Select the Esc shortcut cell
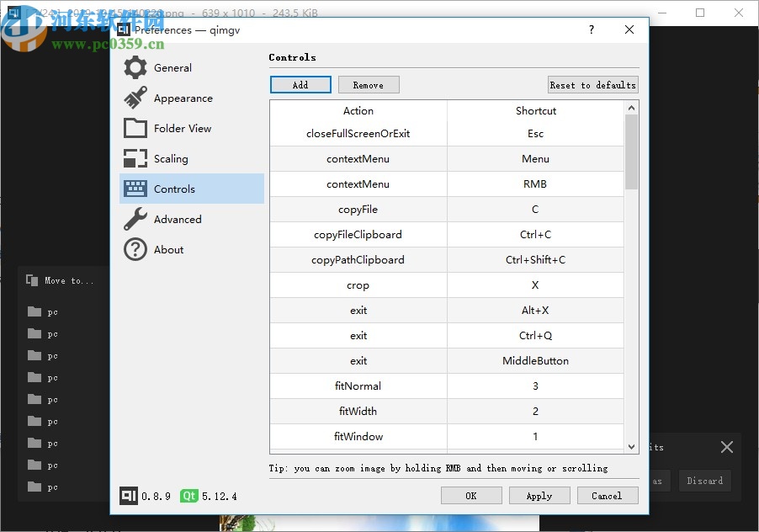This screenshot has height=532, width=759. pos(535,134)
